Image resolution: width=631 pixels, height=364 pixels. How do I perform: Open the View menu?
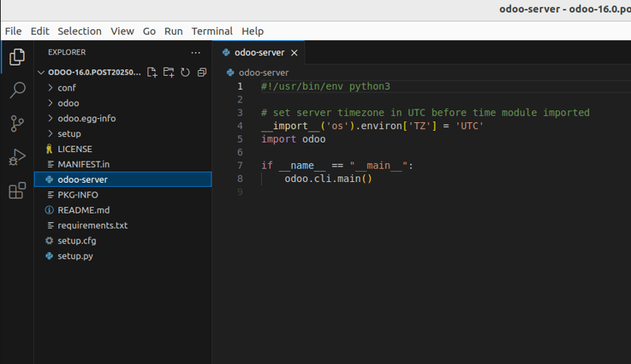[122, 31]
